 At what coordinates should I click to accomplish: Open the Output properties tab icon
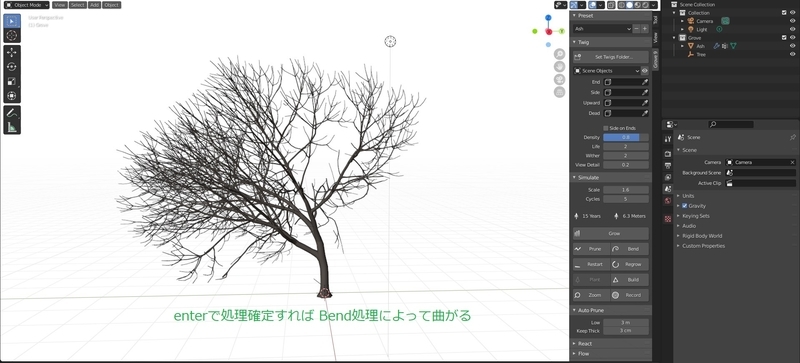pos(668,165)
